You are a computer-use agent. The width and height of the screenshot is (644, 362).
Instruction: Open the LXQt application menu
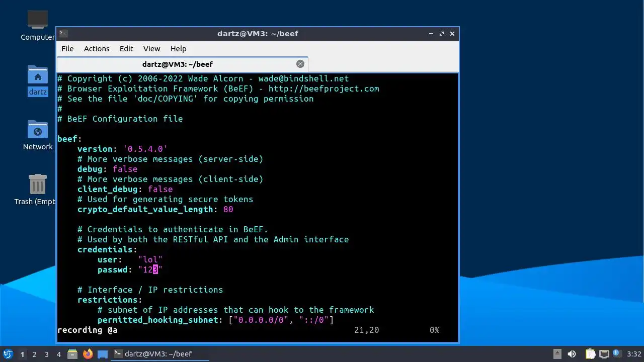pos(8,354)
